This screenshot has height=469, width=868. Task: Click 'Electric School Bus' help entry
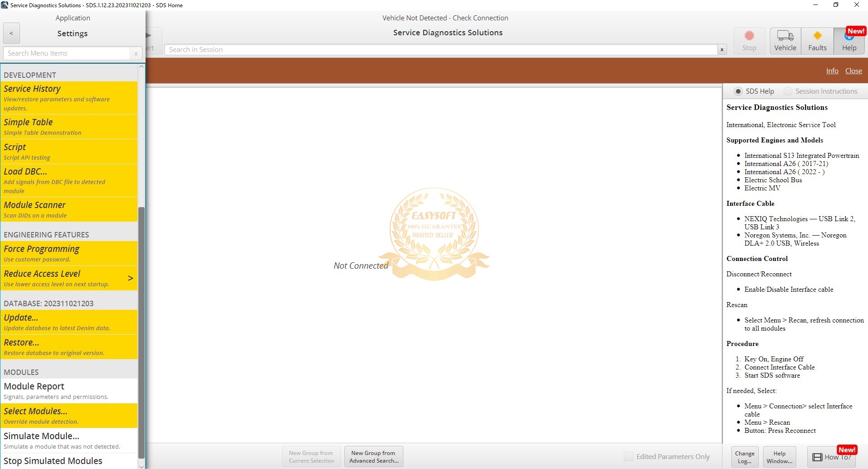pos(773,180)
